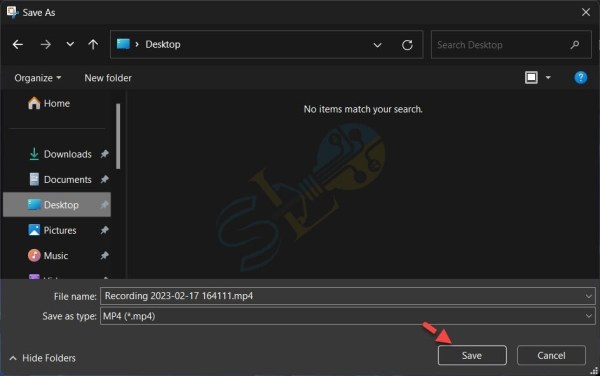
Task: Click the Cancel button
Action: [551, 355]
